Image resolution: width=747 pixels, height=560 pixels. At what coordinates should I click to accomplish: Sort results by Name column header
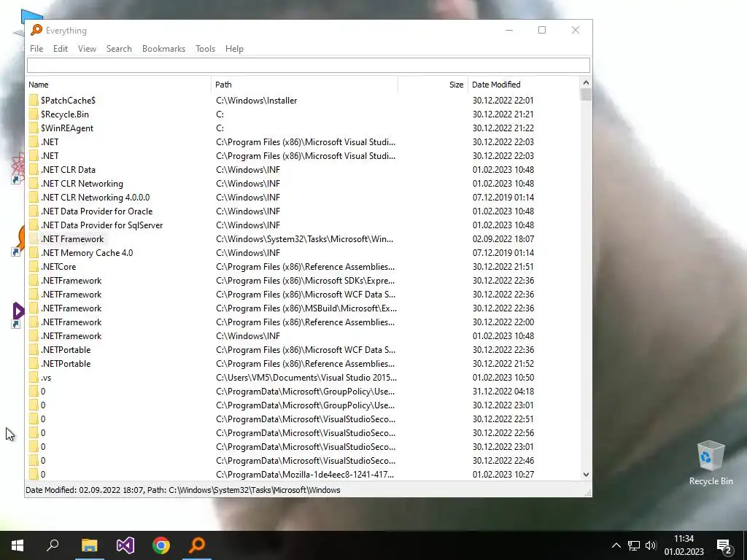[x=118, y=85]
